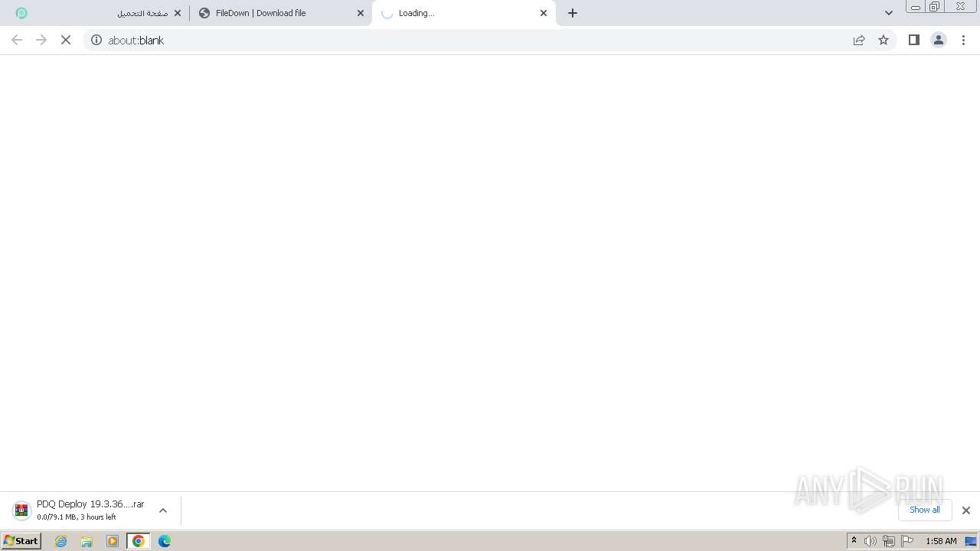The width and height of the screenshot is (980, 551).
Task: Show all downloads
Action: coord(925,510)
